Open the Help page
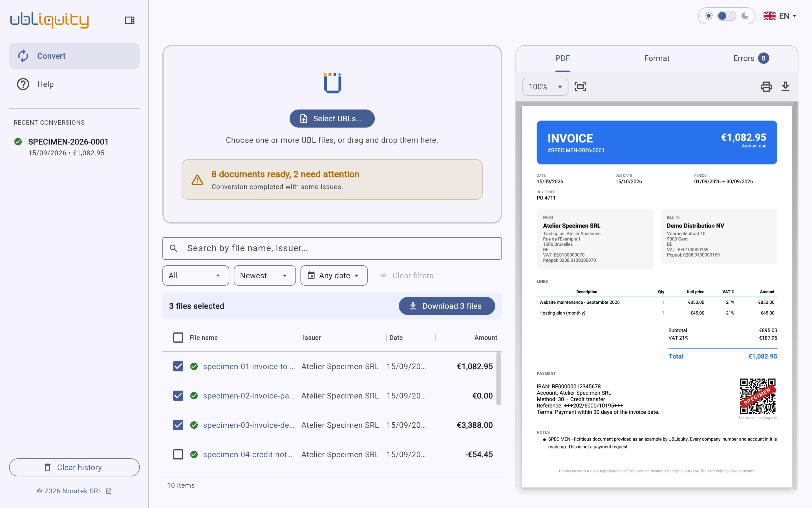 (74, 84)
